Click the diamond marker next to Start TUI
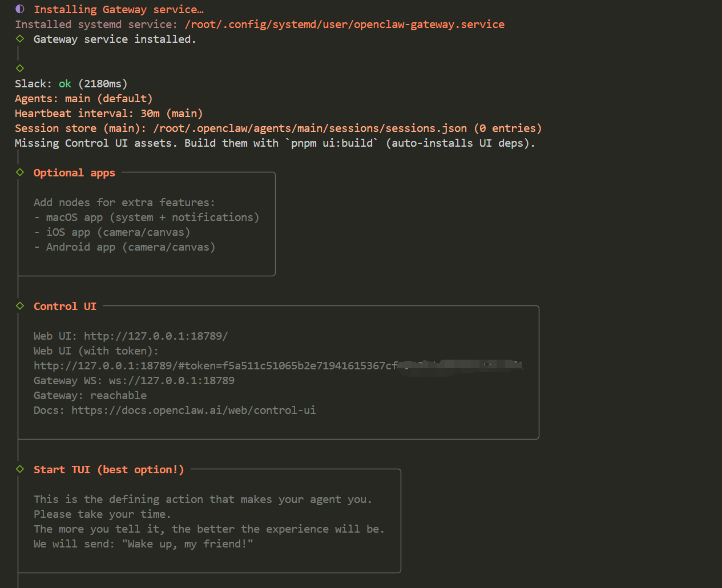 pos(20,469)
